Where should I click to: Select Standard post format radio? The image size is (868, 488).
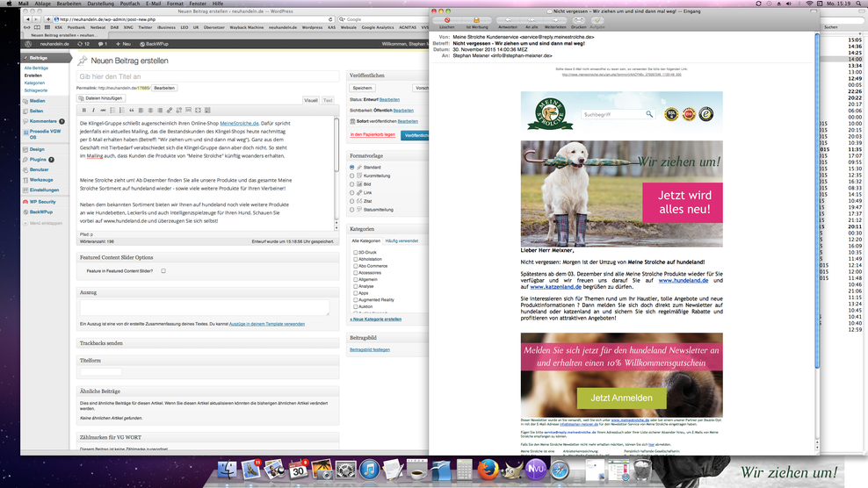pyautogui.click(x=352, y=167)
